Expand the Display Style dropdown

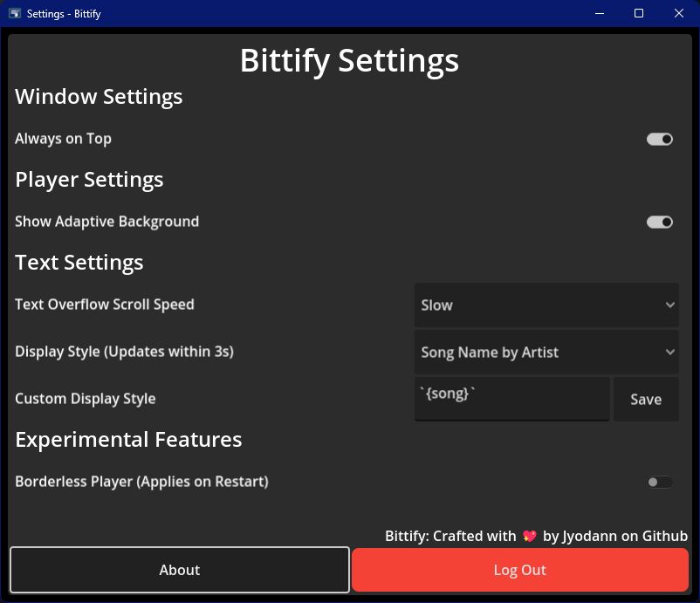[x=546, y=352]
